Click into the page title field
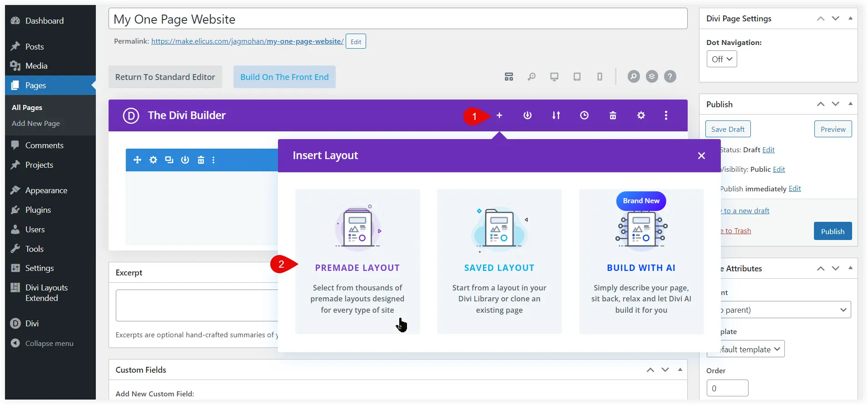This screenshot has width=868, height=405. coord(398,19)
